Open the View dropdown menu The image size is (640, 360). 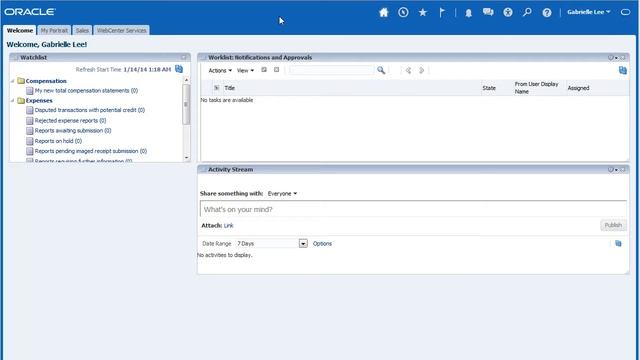pos(245,71)
